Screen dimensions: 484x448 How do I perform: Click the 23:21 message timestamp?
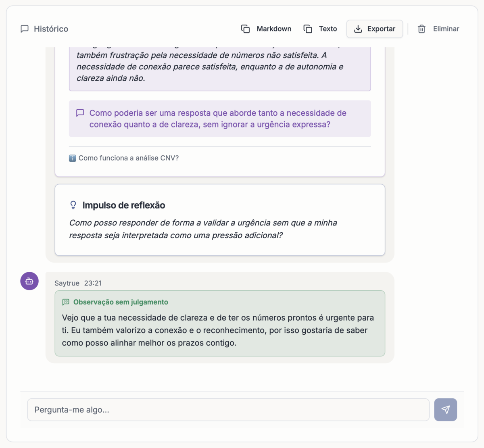[x=93, y=283]
